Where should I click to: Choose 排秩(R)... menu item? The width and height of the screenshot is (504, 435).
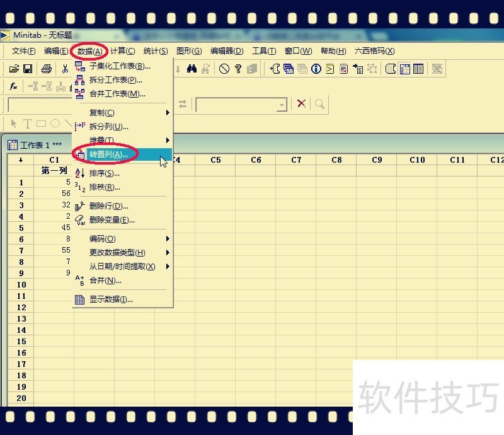click(x=123, y=187)
